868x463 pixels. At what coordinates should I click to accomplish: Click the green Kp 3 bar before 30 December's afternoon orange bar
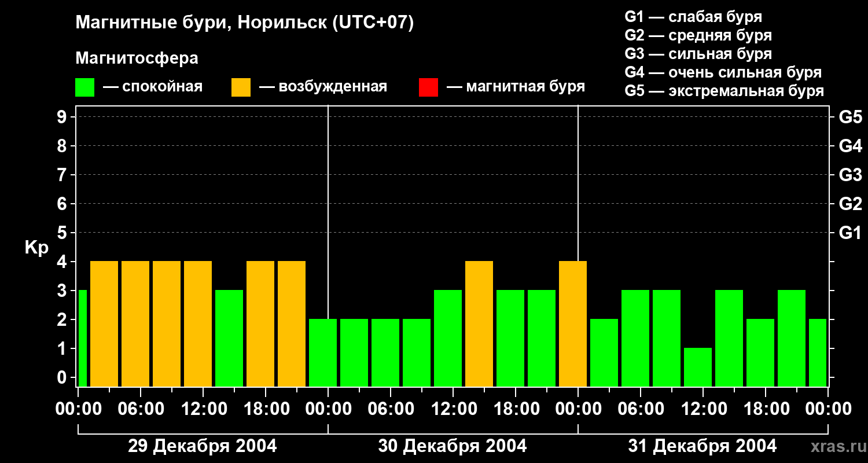click(448, 338)
